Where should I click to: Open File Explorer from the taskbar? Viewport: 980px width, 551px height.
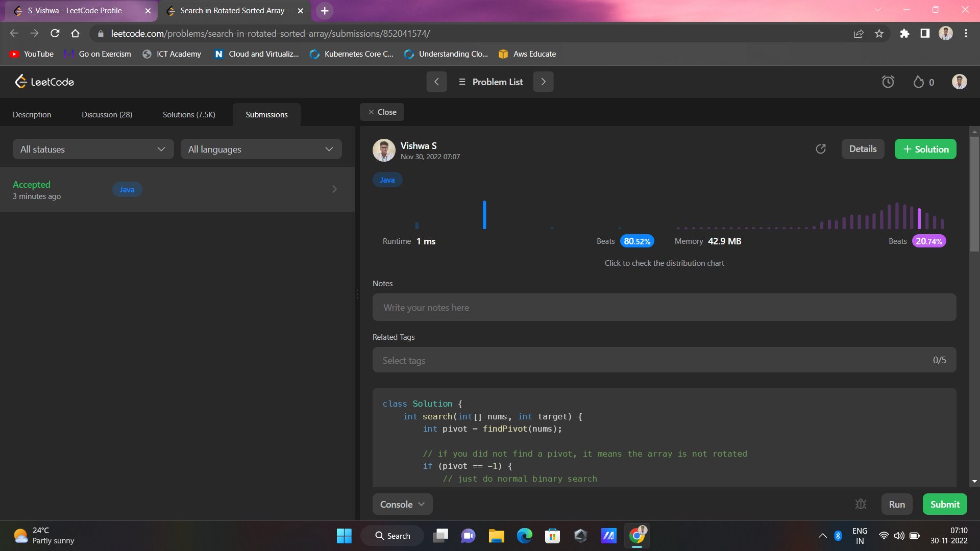click(496, 536)
